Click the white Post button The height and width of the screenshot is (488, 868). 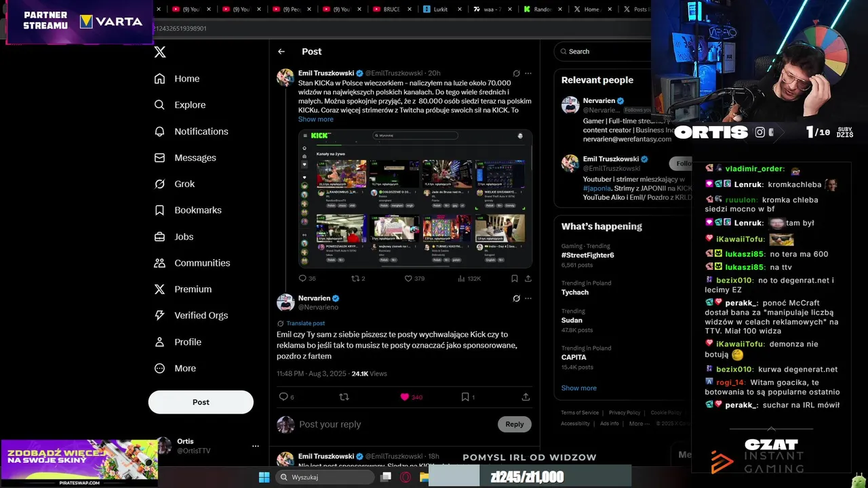(x=201, y=402)
